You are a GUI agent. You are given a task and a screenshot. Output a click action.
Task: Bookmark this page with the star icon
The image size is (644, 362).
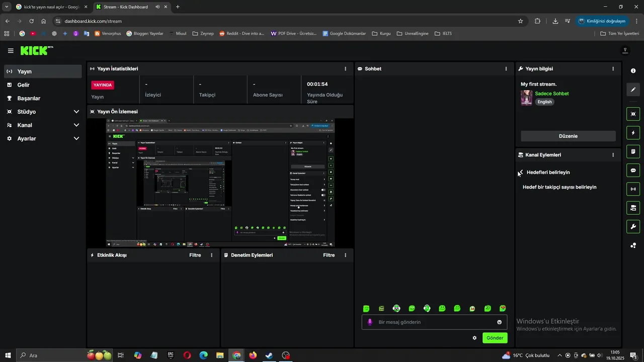click(x=520, y=21)
